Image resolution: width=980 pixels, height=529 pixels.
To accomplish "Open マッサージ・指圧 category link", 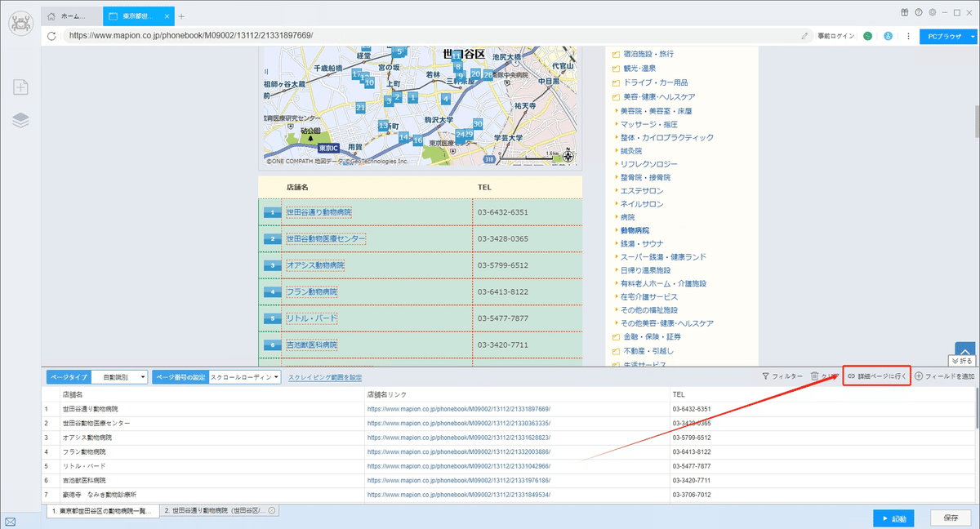I will tap(649, 124).
